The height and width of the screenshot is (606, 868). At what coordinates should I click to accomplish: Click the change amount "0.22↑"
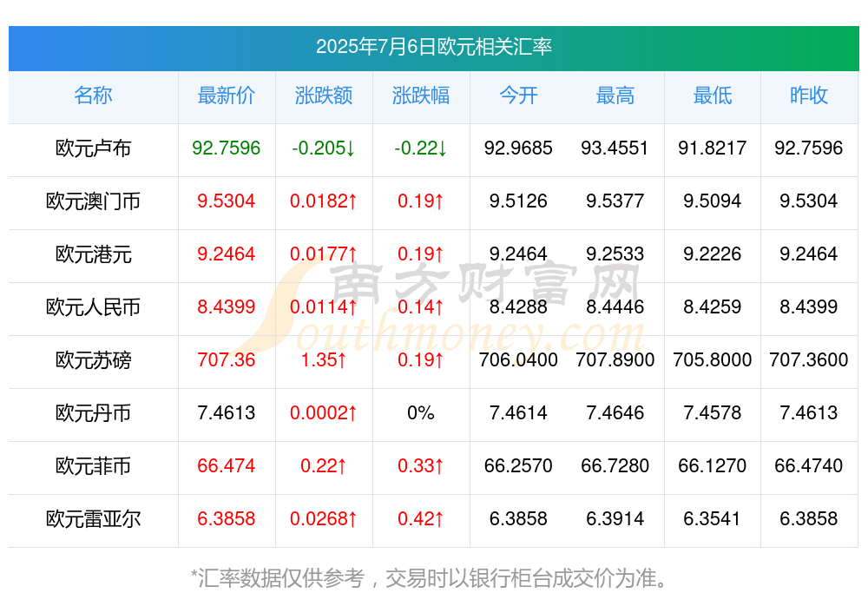324,466
